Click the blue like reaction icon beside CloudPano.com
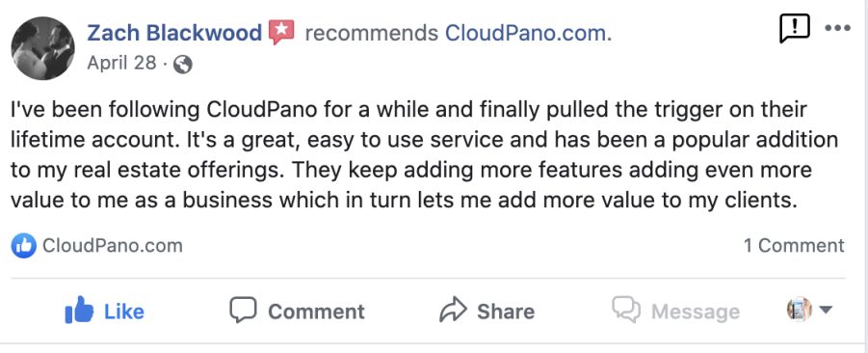This screenshot has width=868, height=353. click(x=24, y=246)
